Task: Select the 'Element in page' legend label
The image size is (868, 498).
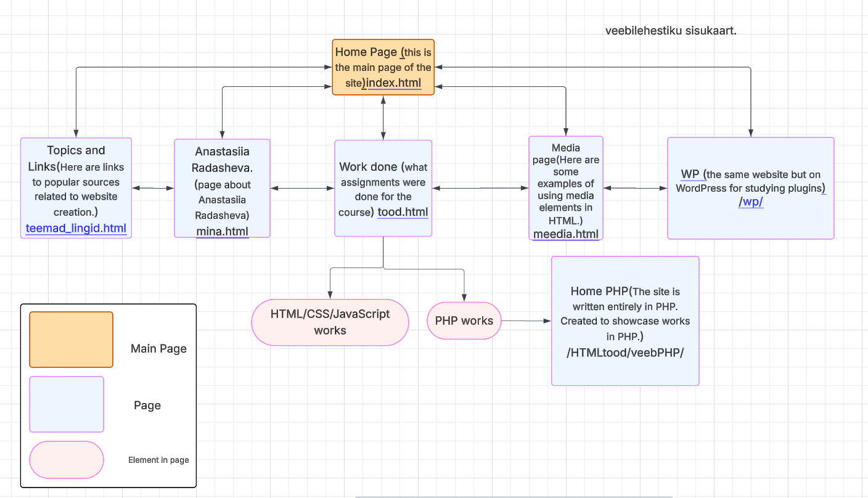Action: (x=158, y=460)
